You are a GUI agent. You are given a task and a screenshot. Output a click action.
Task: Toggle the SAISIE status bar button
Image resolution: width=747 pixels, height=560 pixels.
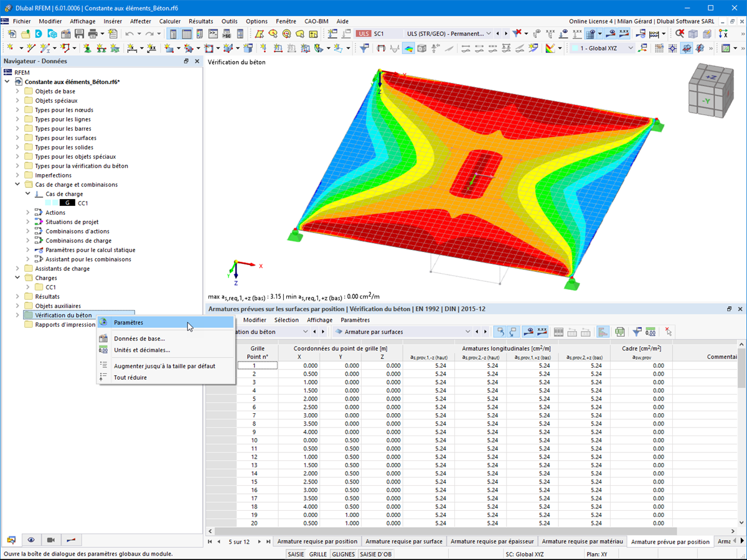point(296,554)
